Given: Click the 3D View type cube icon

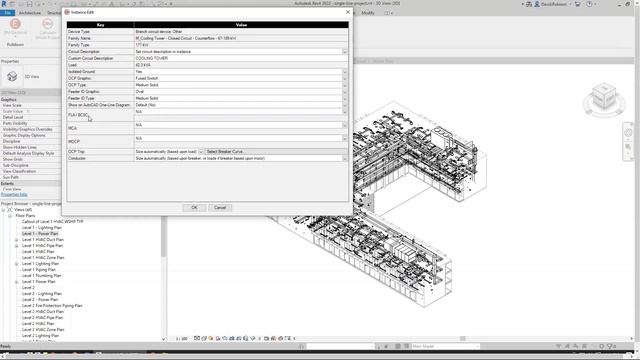Looking at the screenshot, I should tap(12, 76).
